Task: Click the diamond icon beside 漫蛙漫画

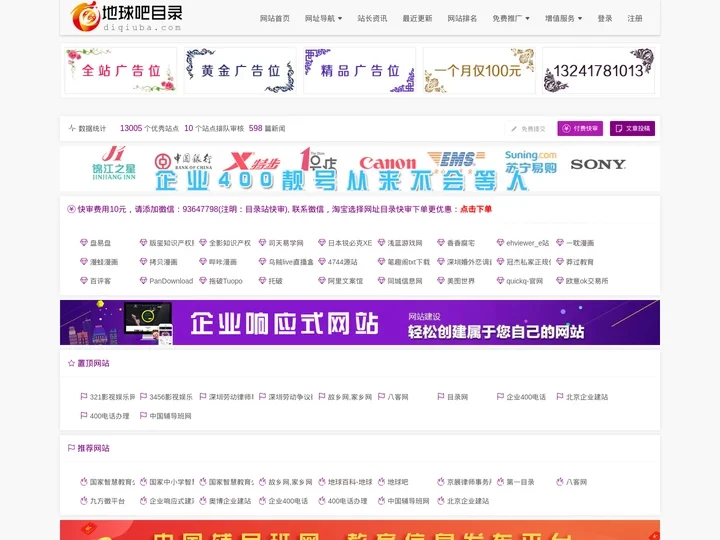Action: pos(84,261)
